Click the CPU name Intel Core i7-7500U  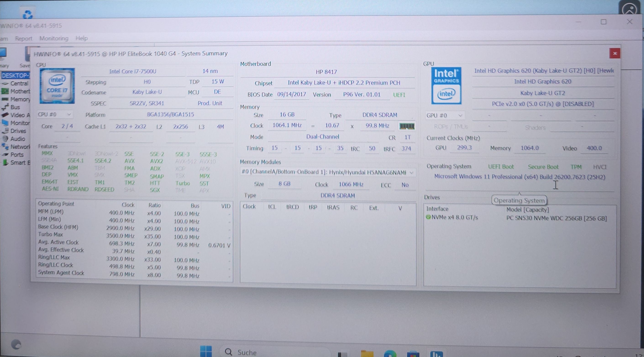coord(133,71)
